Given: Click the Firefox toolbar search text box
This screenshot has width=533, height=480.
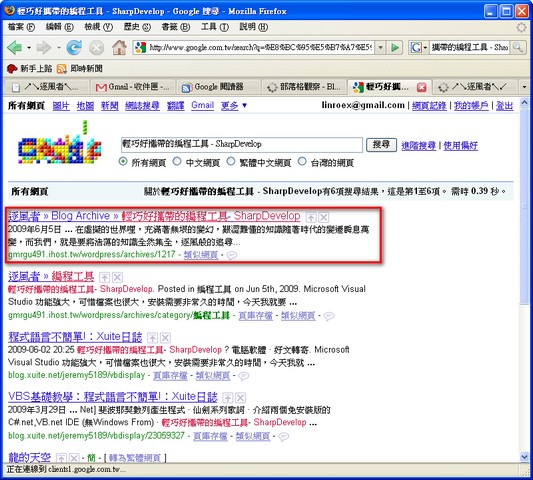Looking at the screenshot, I should click(470, 48).
